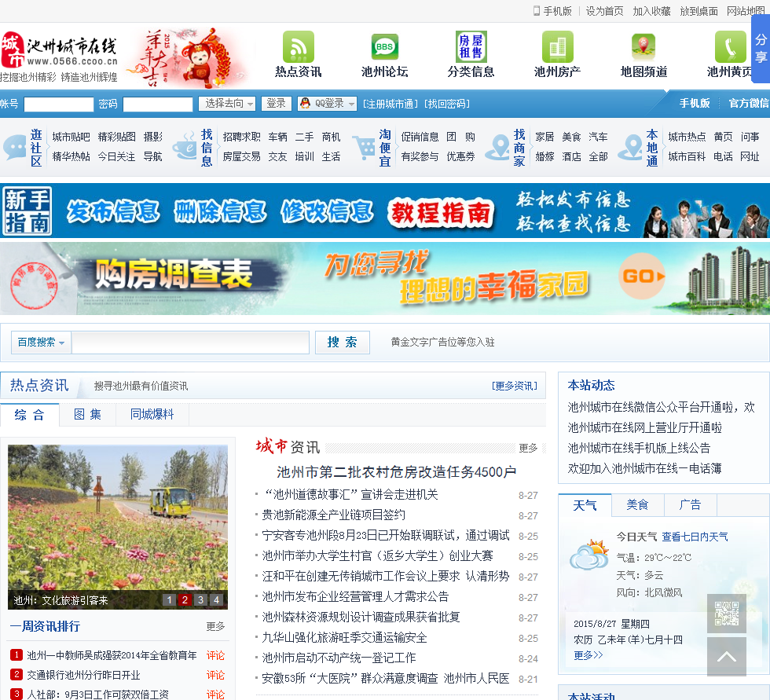Click the 删除信息 banner button
This screenshot has height=700, width=770.
pos(220,211)
